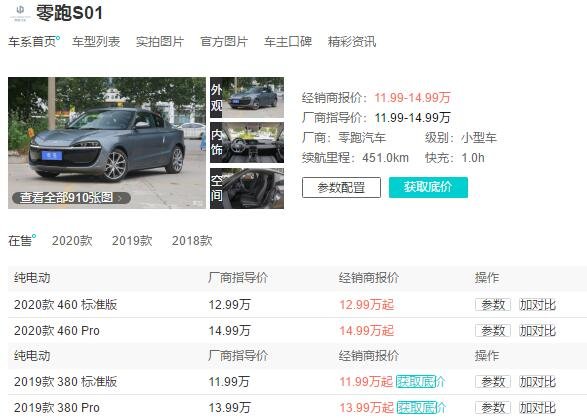Click 参数 for 2020款 460 Pro
The height and width of the screenshot is (418, 587).
[493, 331]
